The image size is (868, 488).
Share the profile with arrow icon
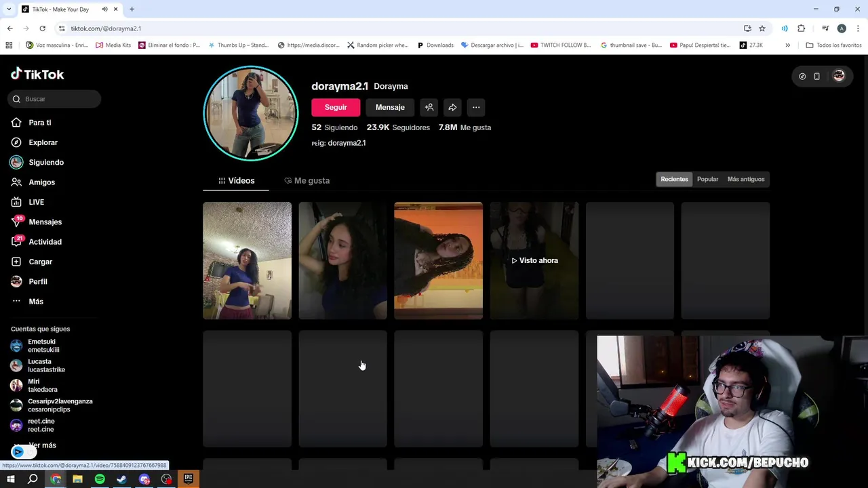[452, 107]
